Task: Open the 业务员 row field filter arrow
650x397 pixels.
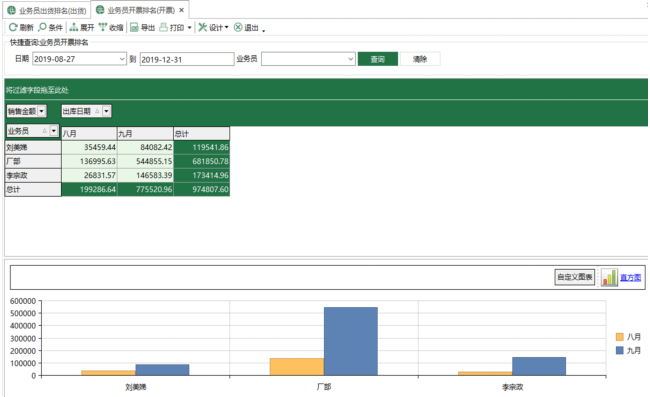Action: click(54, 131)
